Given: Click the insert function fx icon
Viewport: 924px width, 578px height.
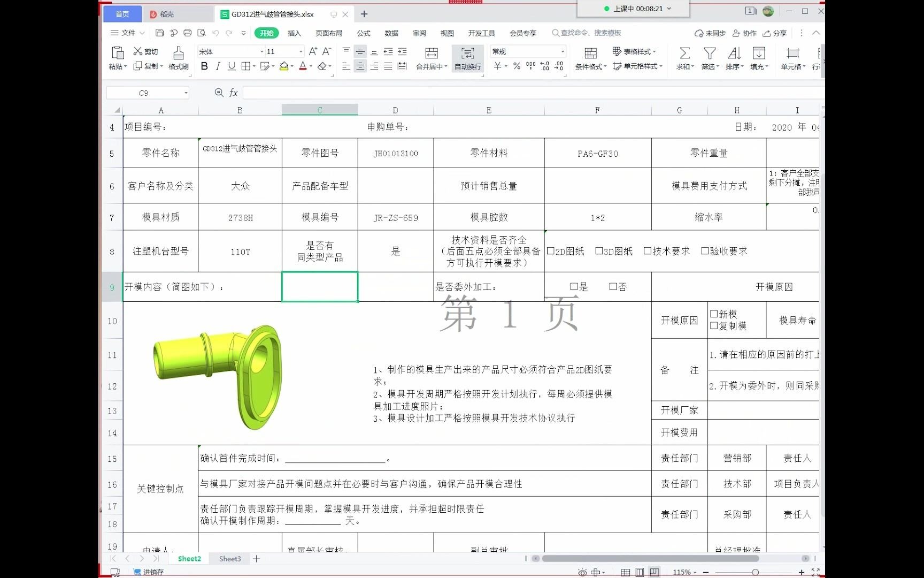Looking at the screenshot, I should (x=233, y=92).
